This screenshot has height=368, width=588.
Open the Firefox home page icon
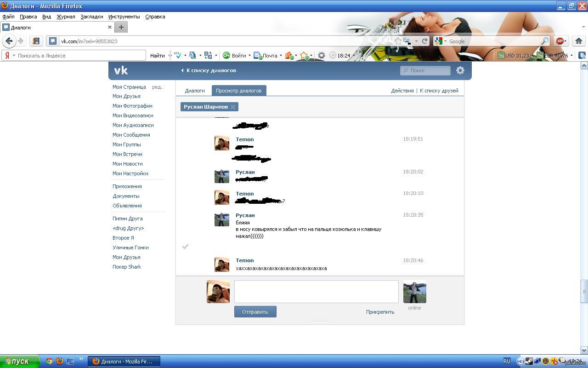click(x=578, y=41)
